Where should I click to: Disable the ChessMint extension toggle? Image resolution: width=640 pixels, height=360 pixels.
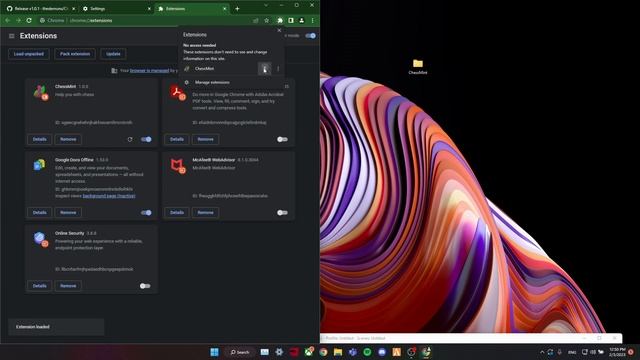146,139
